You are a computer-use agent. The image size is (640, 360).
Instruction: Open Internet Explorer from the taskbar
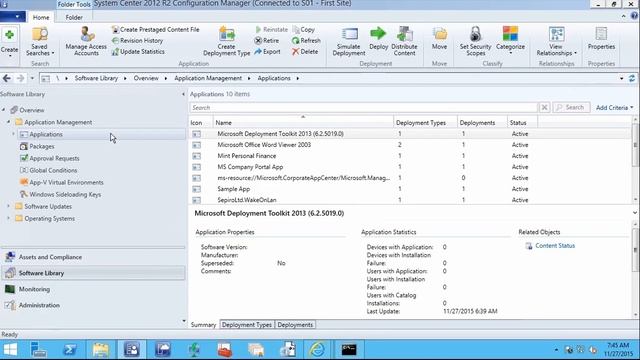[317, 349]
